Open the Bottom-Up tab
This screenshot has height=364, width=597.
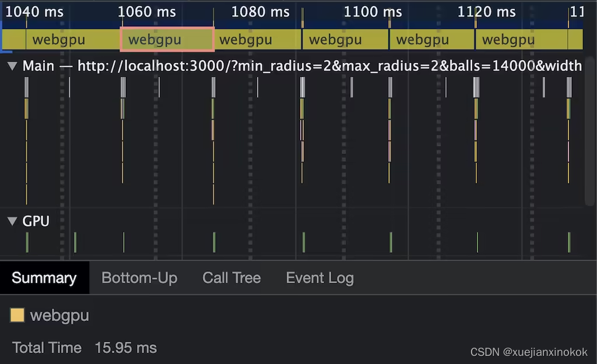click(139, 278)
